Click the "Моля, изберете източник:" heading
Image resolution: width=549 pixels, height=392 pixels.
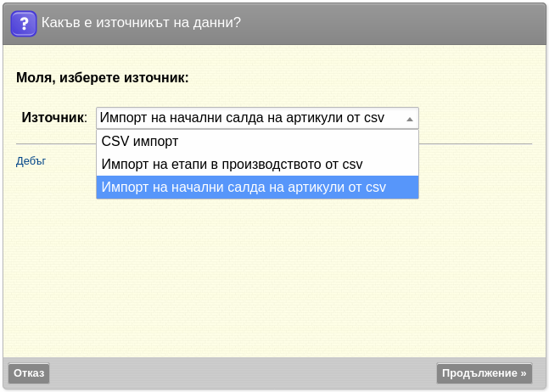pos(102,78)
